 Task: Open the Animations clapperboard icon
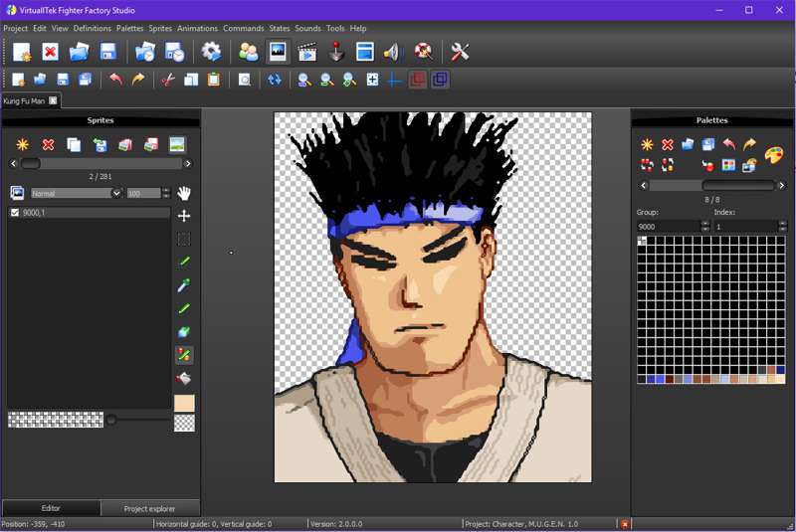[x=306, y=52]
